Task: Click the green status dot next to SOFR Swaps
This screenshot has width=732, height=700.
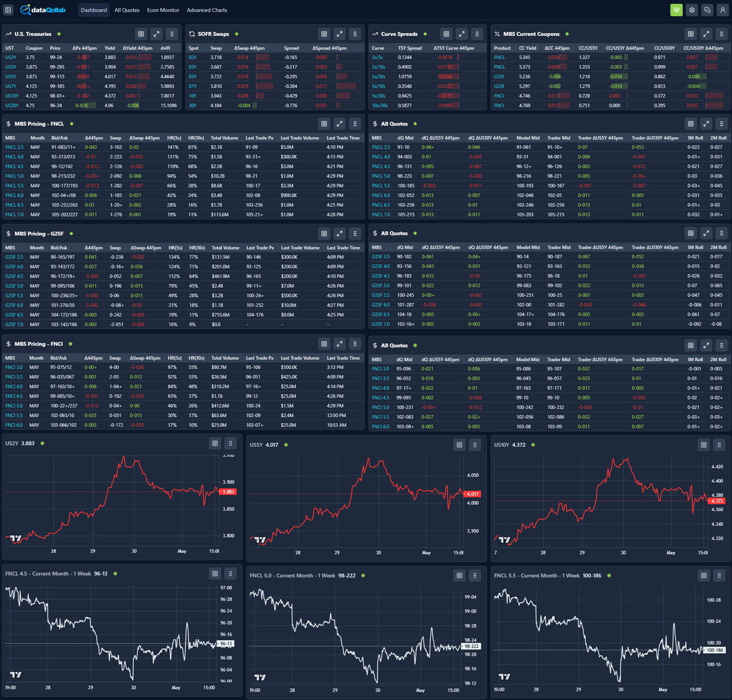Action: point(237,34)
